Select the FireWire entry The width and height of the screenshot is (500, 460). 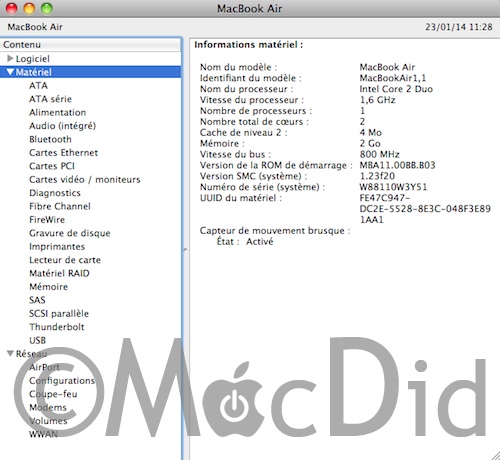47,220
